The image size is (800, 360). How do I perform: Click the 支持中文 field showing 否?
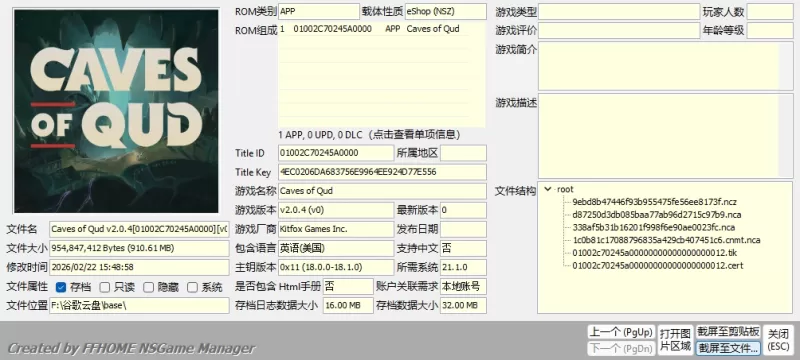coord(463,248)
